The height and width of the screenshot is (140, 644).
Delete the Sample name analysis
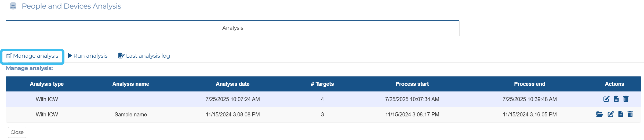pos(630,114)
